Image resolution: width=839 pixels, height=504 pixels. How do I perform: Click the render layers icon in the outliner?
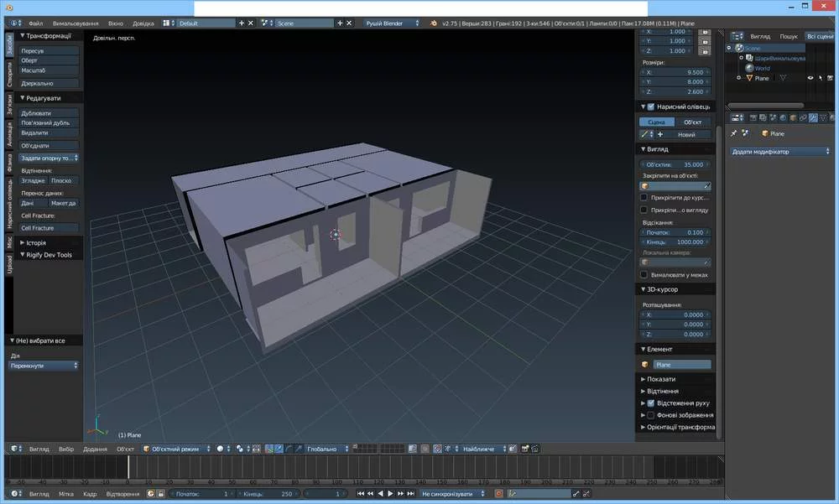click(x=751, y=58)
